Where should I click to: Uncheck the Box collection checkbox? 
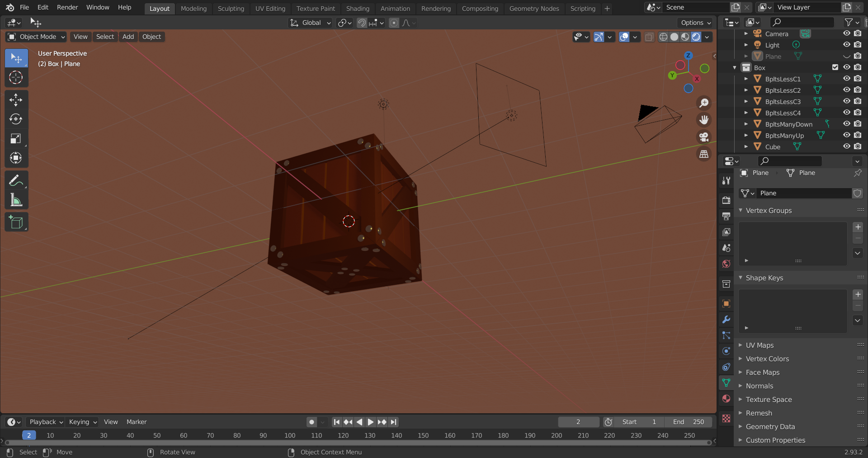click(x=835, y=67)
